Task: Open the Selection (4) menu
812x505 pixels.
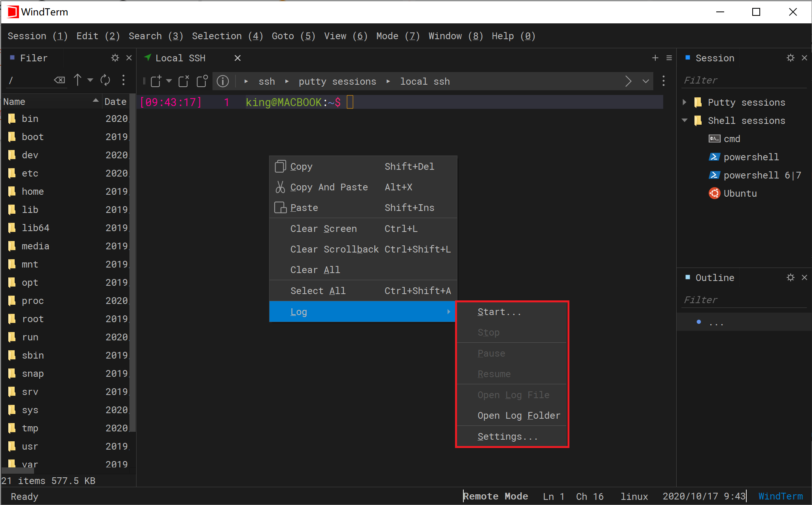Action: [228, 36]
